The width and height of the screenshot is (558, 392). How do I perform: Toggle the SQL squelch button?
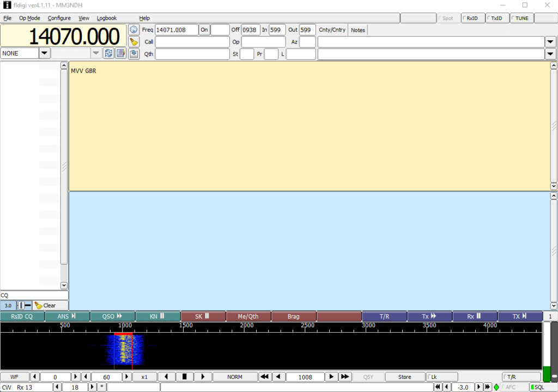543,387
